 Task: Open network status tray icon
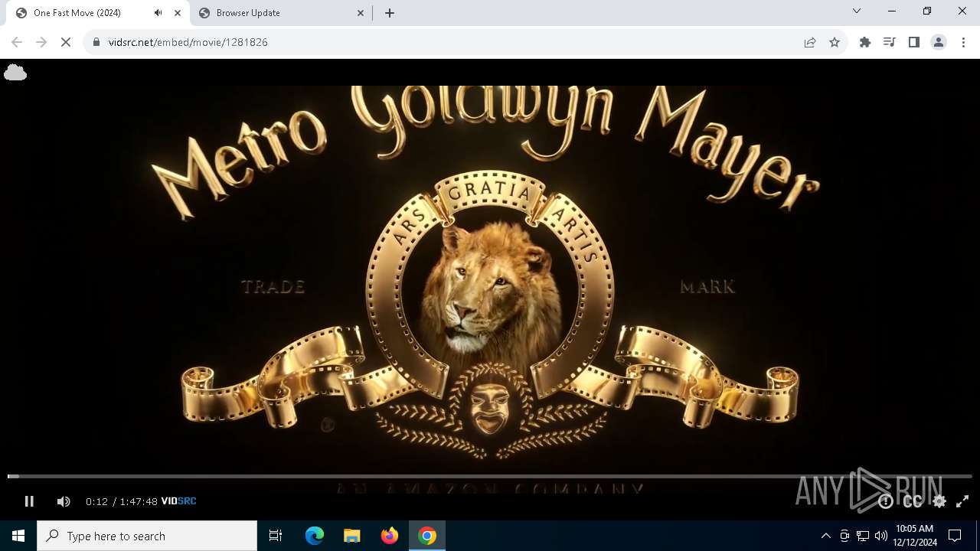(863, 536)
